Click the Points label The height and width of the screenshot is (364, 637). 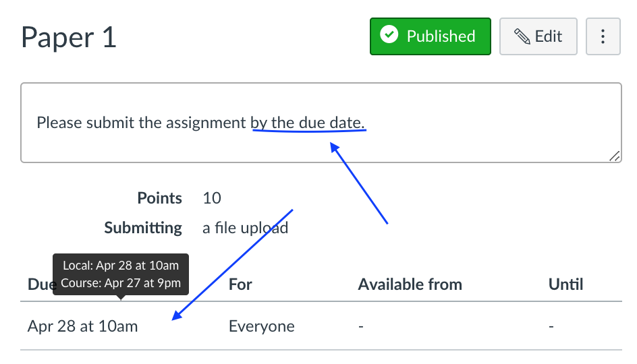(160, 198)
